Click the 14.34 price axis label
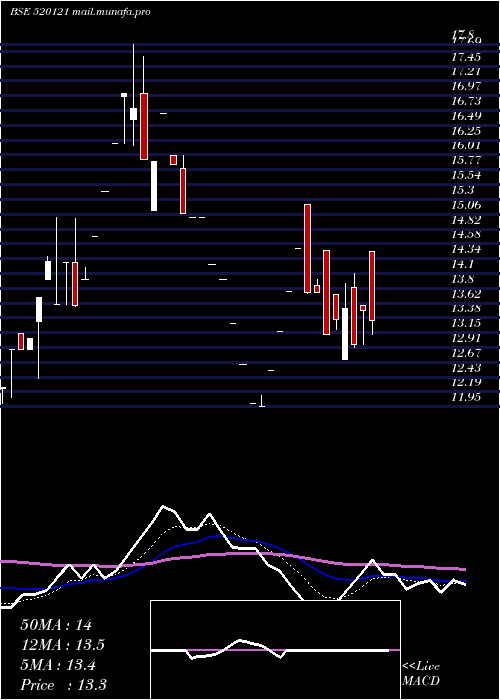500x700 pixels. 466,249
